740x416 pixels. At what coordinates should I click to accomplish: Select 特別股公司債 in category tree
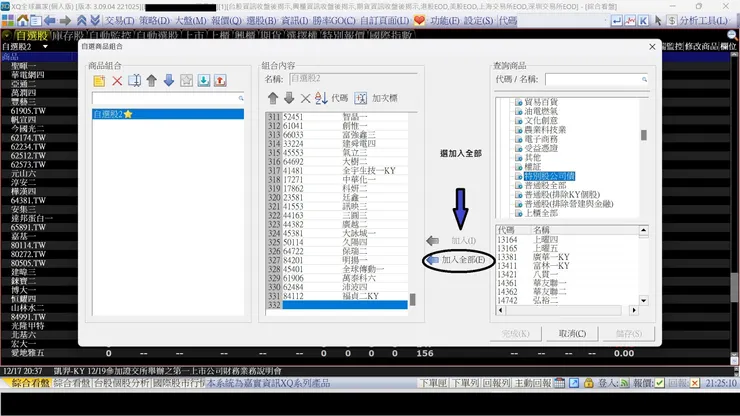tap(549, 176)
